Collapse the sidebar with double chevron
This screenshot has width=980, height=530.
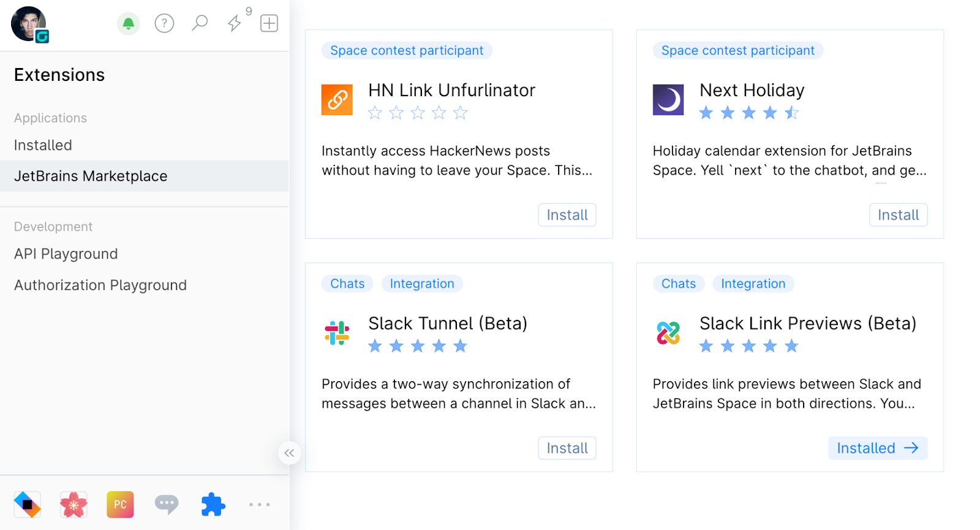pyautogui.click(x=289, y=453)
